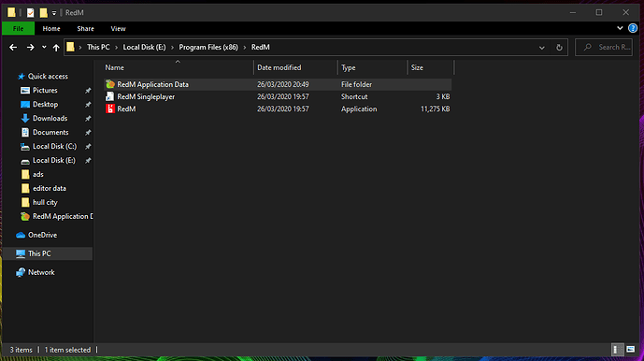Click the 'RedM Singleplayer' file name

point(146,96)
